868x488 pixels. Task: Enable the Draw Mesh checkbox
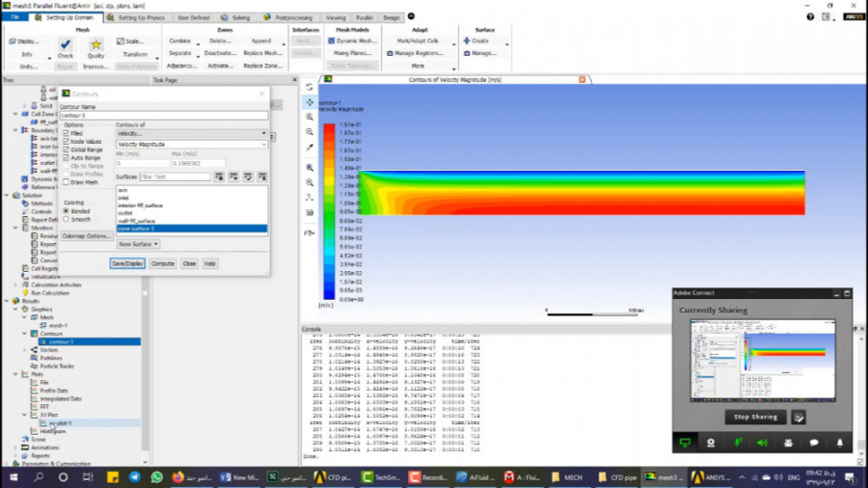66,182
